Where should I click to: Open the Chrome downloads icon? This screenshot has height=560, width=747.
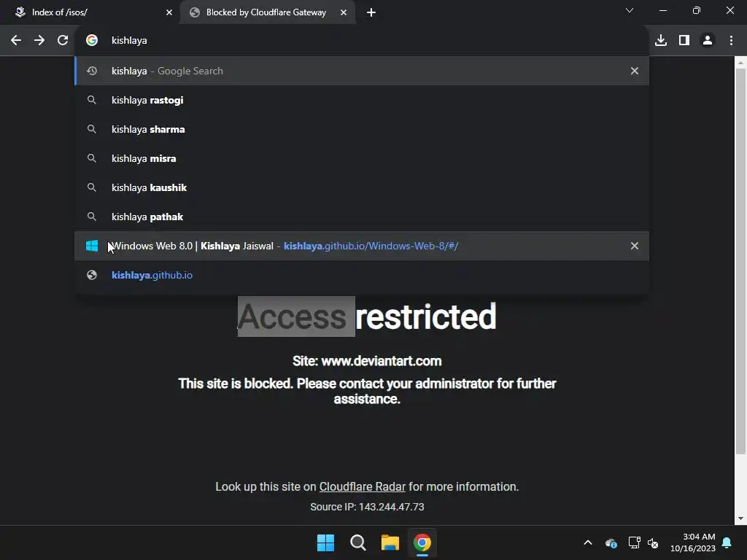pyautogui.click(x=661, y=41)
